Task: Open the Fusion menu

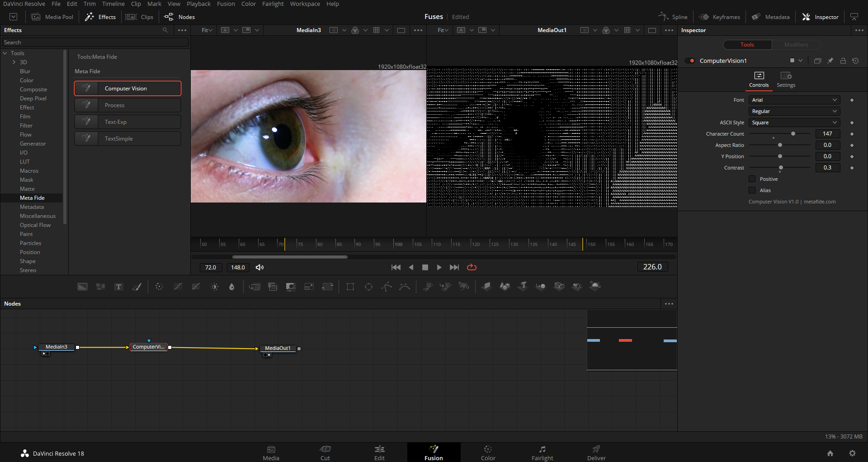Action: point(226,4)
